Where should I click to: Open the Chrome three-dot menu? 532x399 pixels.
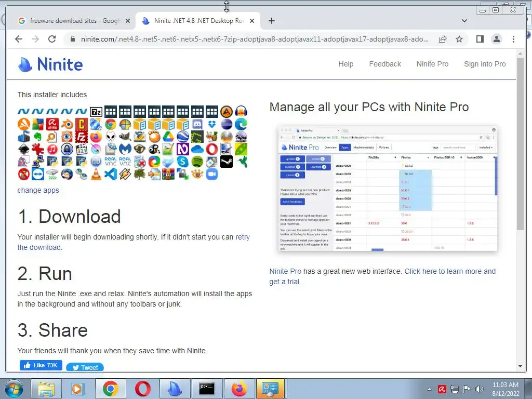[x=513, y=39]
